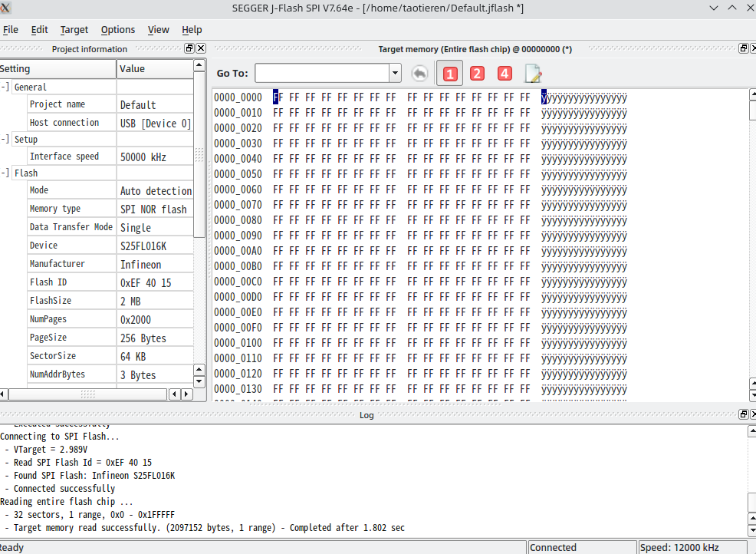
Task: Collapse the Setup settings group
Action: 5,139
